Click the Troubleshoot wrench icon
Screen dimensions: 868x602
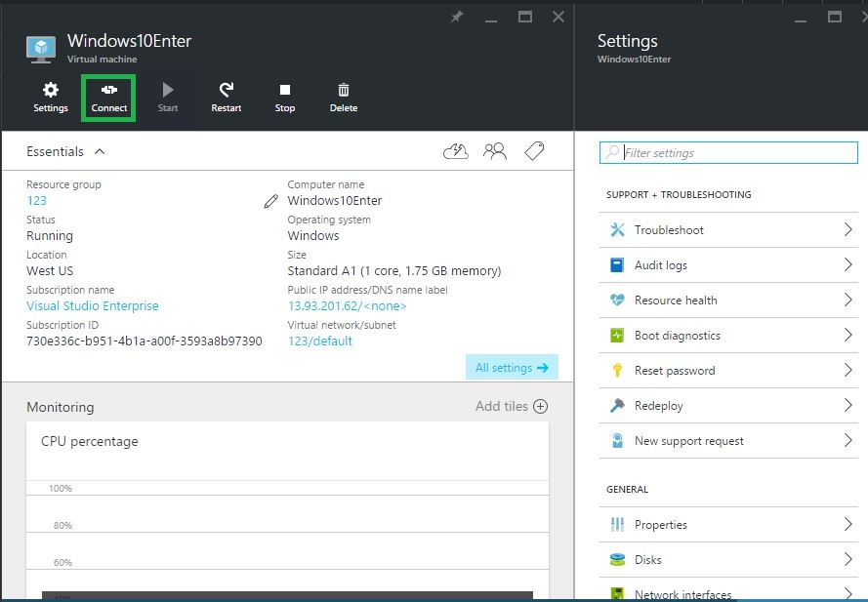pyautogui.click(x=617, y=229)
